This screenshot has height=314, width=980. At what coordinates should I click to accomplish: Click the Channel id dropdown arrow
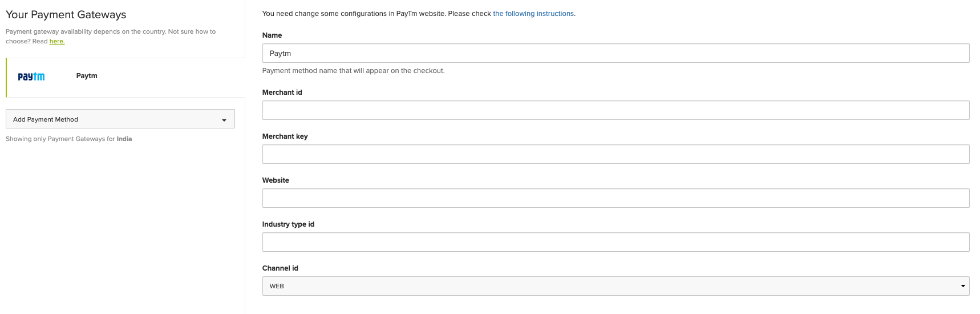(963, 286)
